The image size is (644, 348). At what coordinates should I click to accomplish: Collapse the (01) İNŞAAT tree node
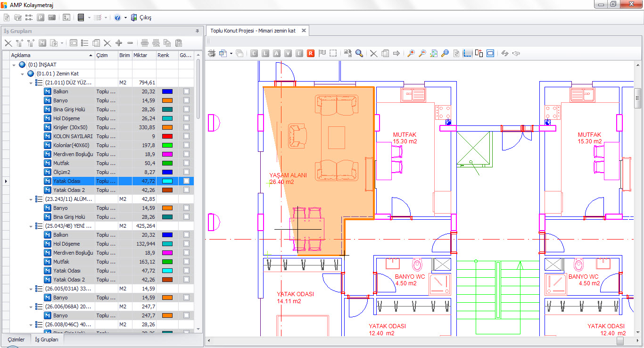tap(14, 65)
